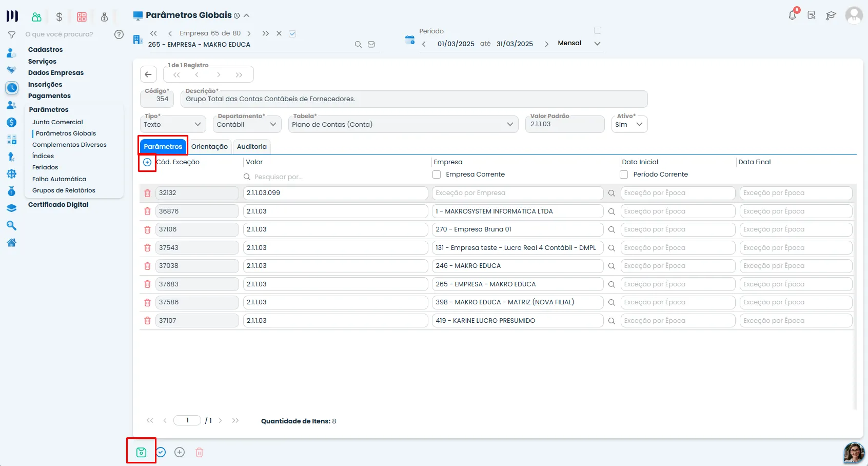868x466 pixels.
Task: Enable the Empresa Corrente checkbox
Action: [x=437, y=174]
